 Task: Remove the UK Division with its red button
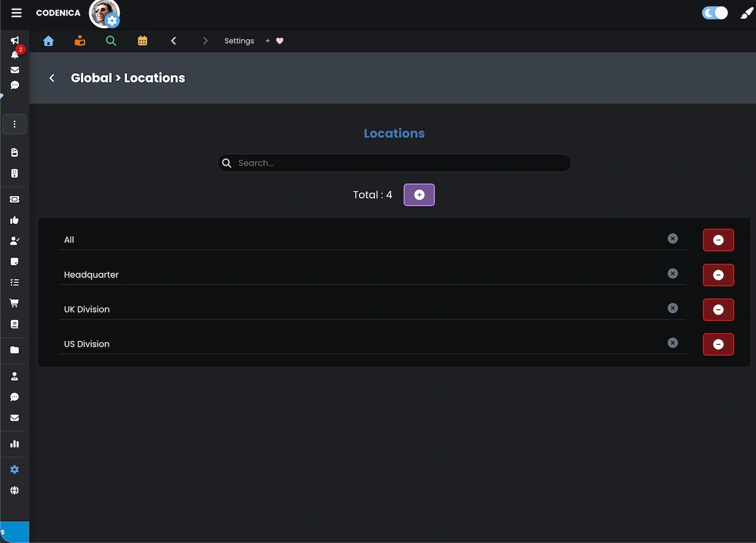718,309
